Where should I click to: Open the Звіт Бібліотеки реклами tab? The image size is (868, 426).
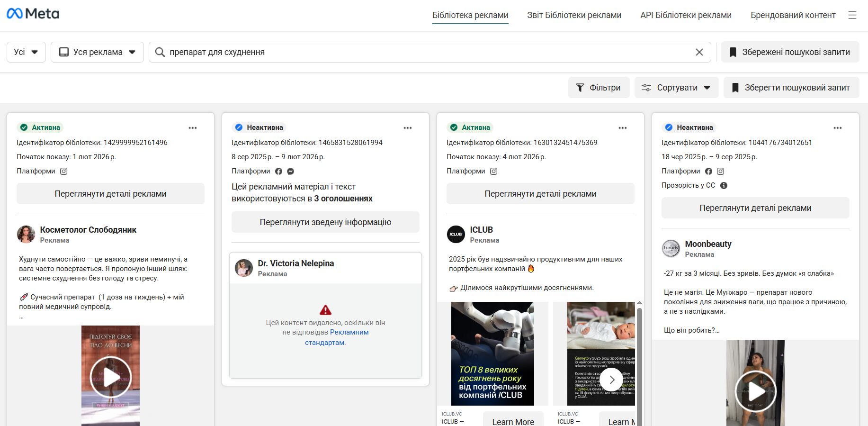pyautogui.click(x=574, y=15)
